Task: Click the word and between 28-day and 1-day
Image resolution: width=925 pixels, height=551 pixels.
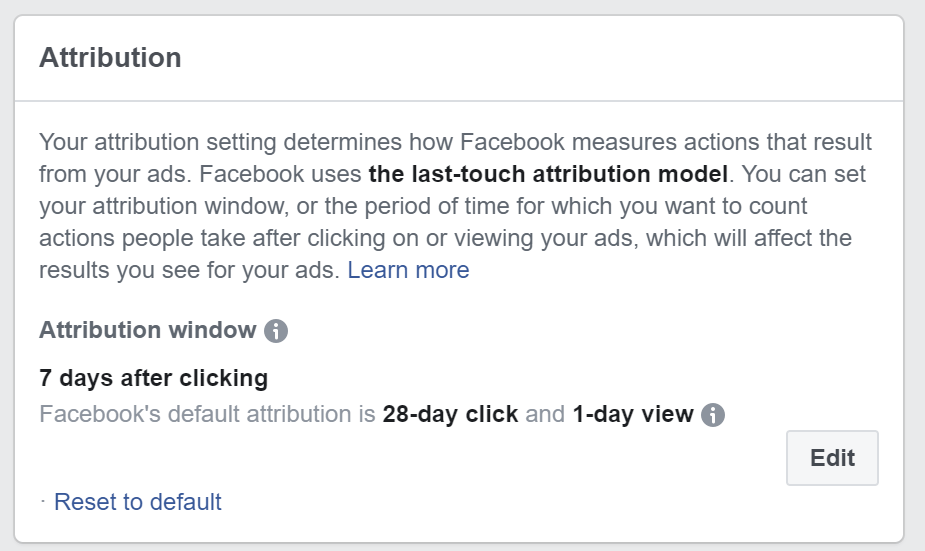Action: point(545,414)
